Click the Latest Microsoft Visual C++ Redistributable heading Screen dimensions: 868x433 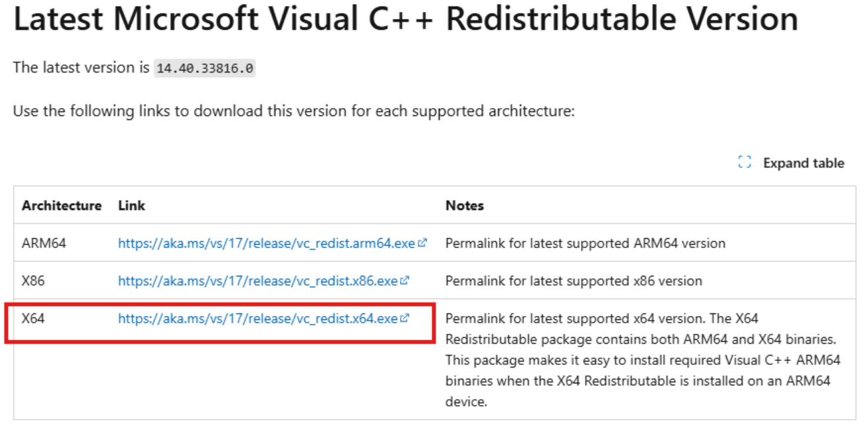point(405,20)
